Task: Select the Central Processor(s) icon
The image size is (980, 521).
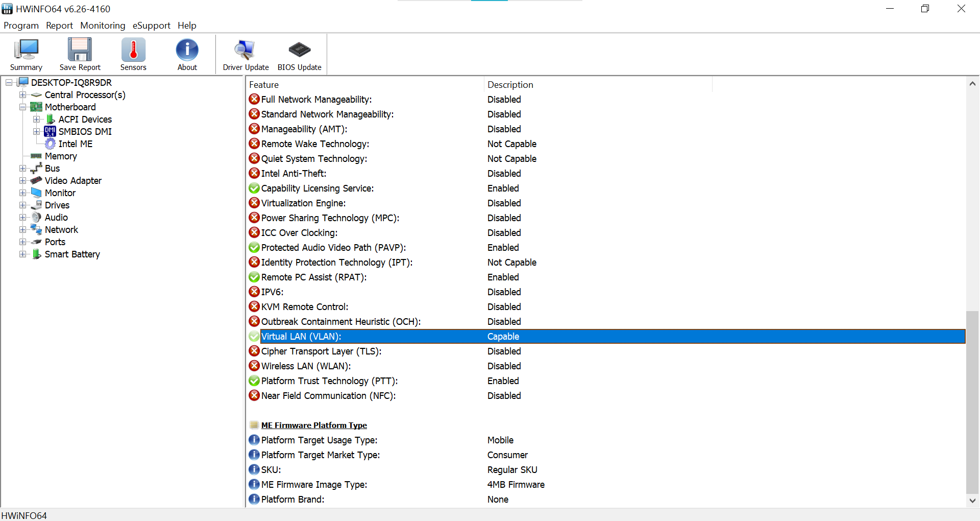Action: [36, 95]
